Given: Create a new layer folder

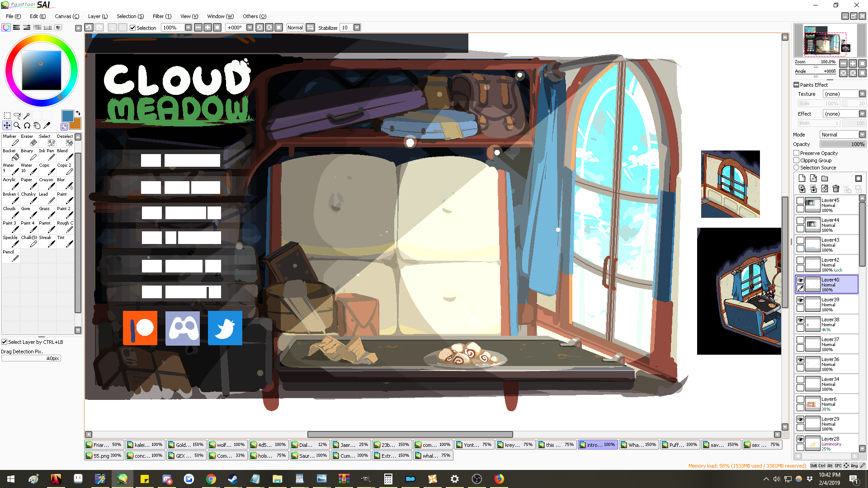Looking at the screenshot, I should click(825, 178).
